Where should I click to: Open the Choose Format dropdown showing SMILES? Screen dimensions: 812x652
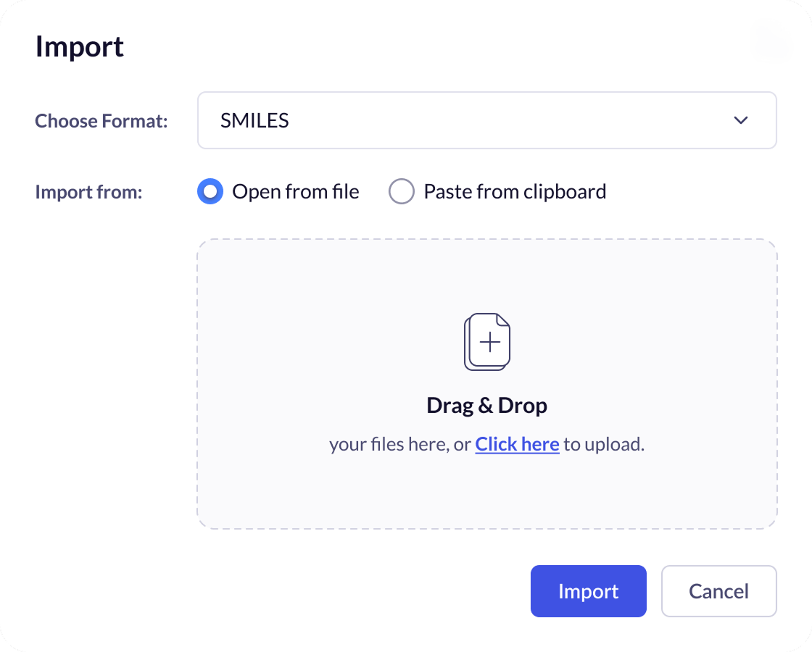[486, 120]
